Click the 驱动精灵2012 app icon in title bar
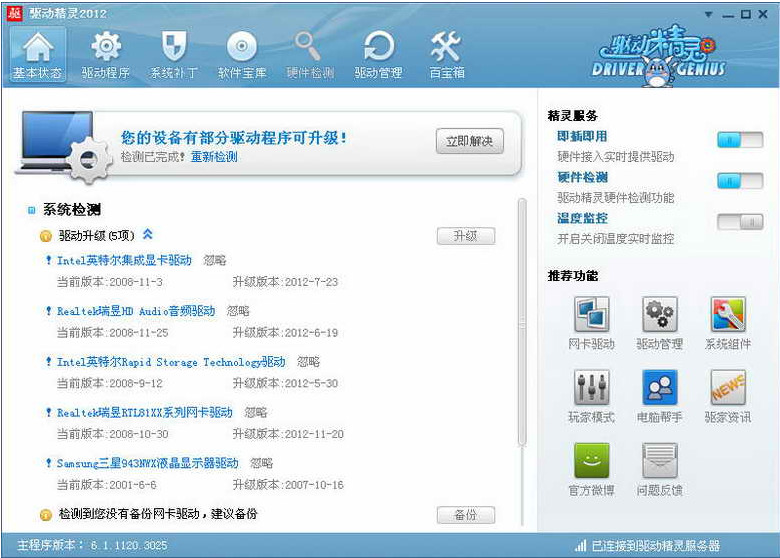The width and height of the screenshot is (780, 558). (x=14, y=13)
